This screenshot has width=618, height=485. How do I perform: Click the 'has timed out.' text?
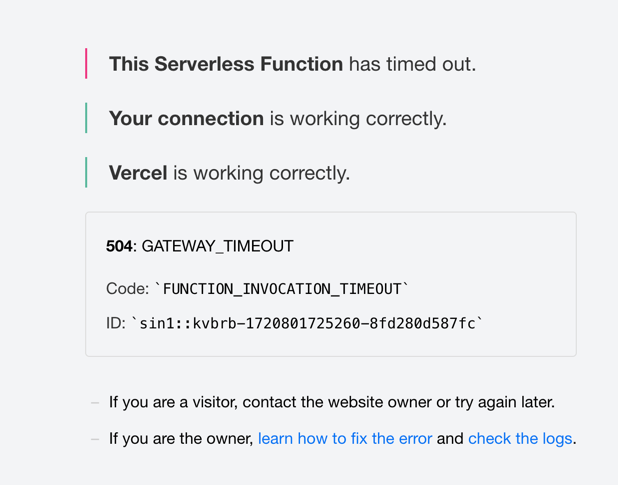pos(412,64)
